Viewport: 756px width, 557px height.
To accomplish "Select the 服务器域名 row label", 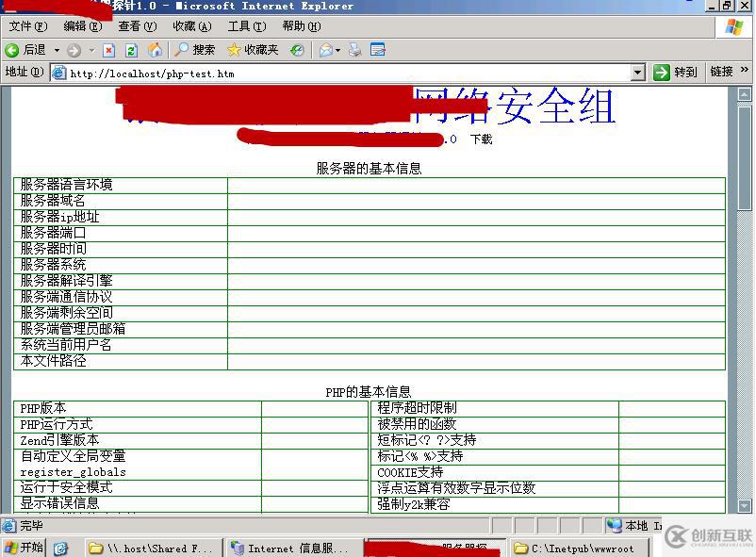I will 53,201.
